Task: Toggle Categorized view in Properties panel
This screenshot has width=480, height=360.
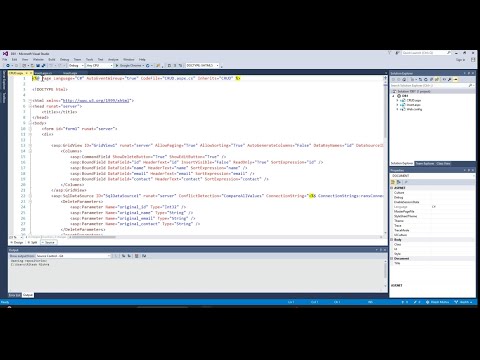Action: click(x=393, y=182)
